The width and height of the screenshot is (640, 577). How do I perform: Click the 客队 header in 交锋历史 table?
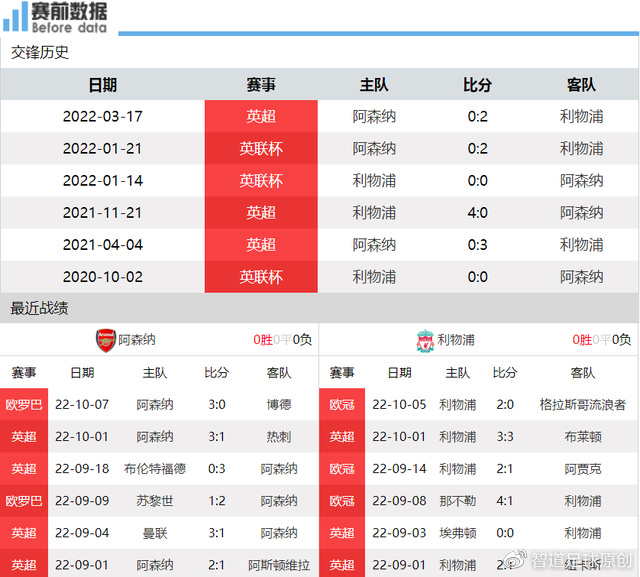pyautogui.click(x=581, y=85)
